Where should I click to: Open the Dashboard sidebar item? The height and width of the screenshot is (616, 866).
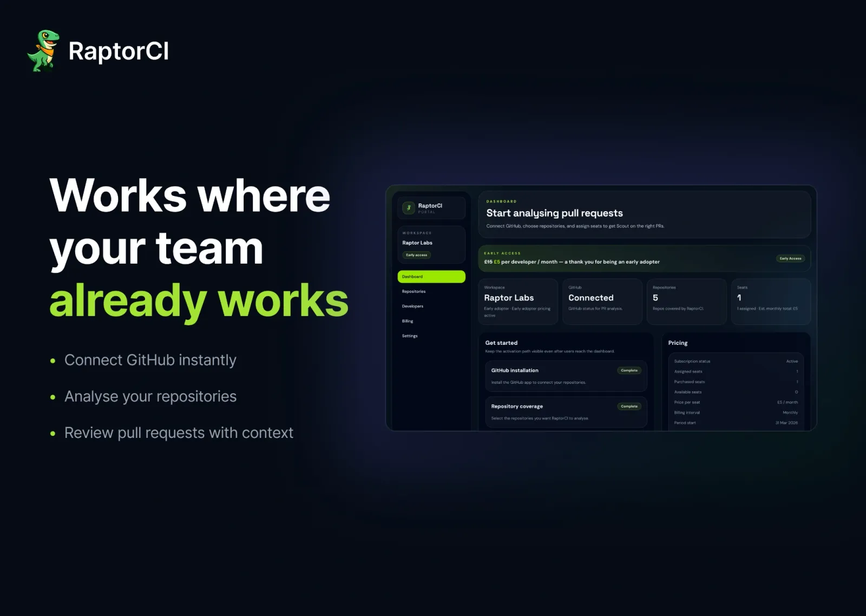coord(431,277)
